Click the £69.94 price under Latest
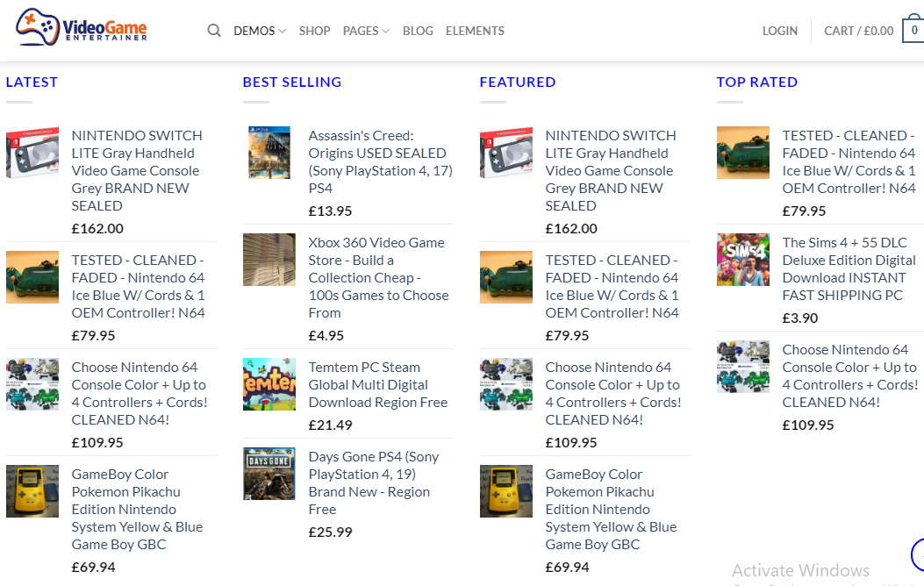This screenshot has width=924, height=586. pyautogui.click(x=94, y=568)
